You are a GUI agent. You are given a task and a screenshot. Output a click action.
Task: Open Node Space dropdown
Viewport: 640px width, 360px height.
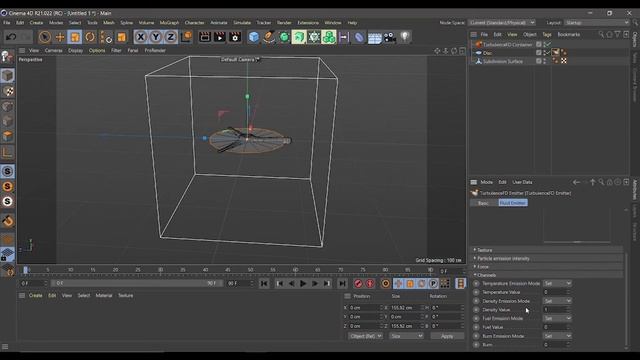pos(502,22)
